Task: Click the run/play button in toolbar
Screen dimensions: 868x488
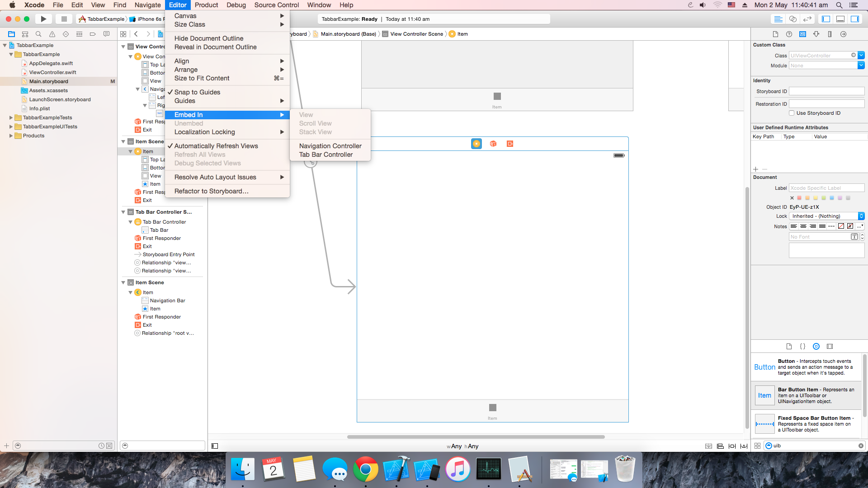Action: pos(43,19)
